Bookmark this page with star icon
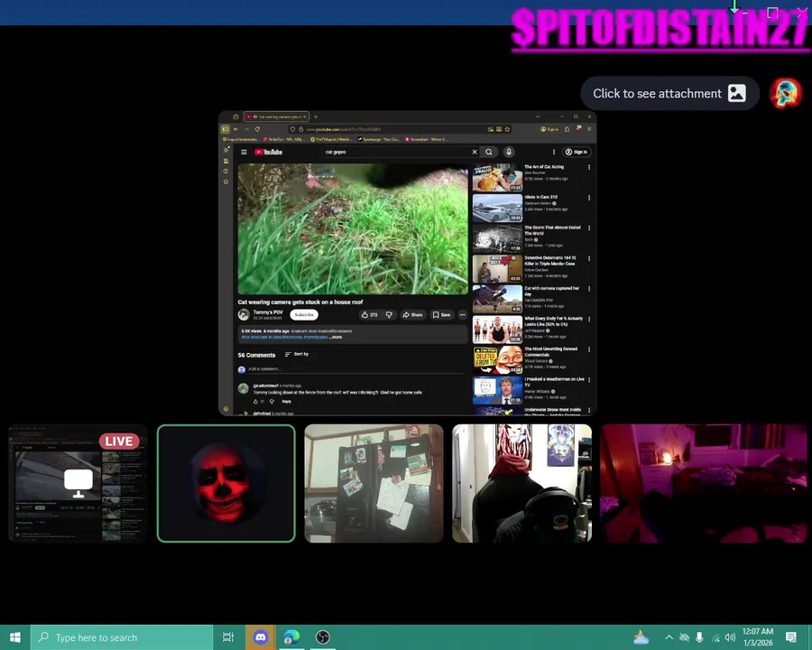The height and width of the screenshot is (650, 812). 507,129
